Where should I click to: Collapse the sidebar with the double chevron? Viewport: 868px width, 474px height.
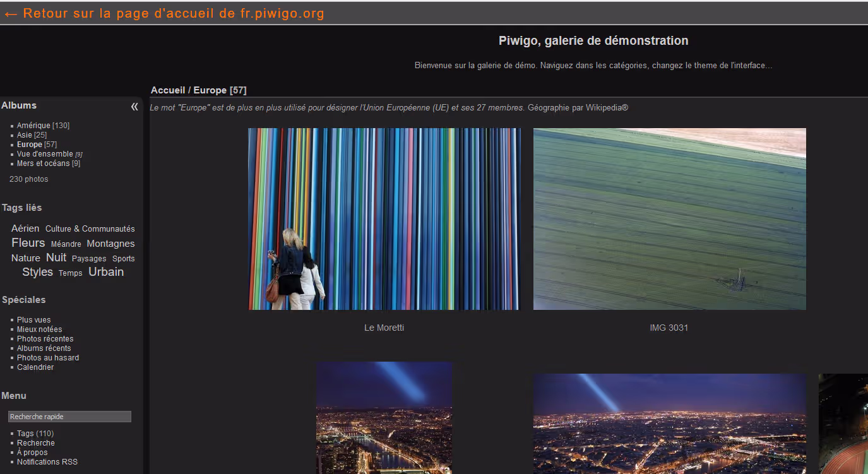click(x=134, y=107)
